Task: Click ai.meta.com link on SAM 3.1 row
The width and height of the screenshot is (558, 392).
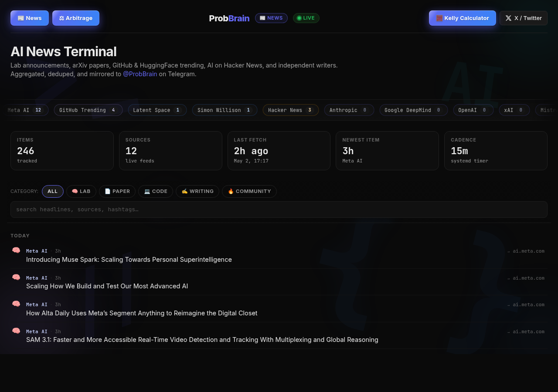Action: pyautogui.click(x=526, y=331)
